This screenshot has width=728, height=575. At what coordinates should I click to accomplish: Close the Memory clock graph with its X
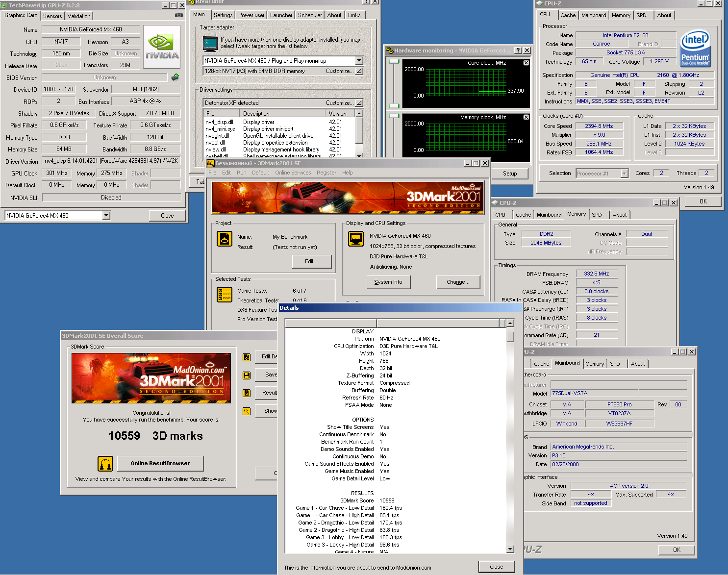(x=526, y=117)
